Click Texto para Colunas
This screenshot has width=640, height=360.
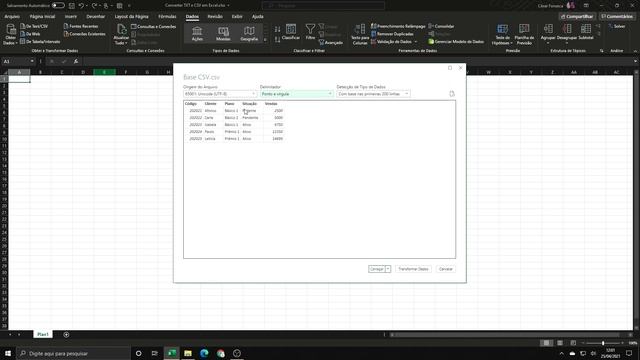pos(360,34)
